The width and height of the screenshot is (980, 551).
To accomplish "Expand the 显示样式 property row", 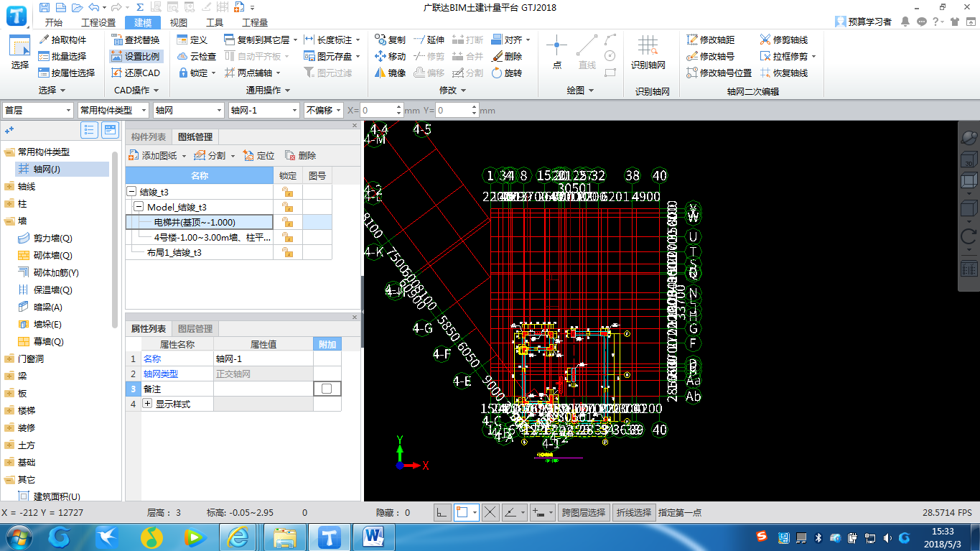I will coord(148,404).
